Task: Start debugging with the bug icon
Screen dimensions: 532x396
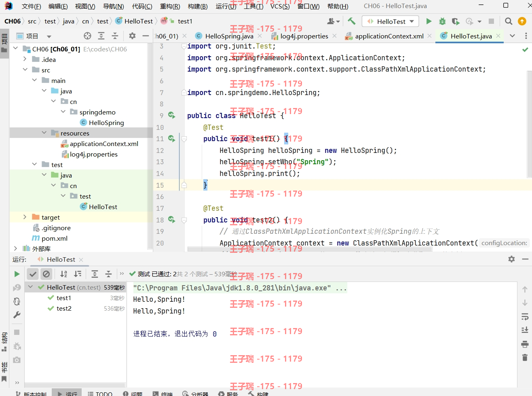Action: (442, 21)
